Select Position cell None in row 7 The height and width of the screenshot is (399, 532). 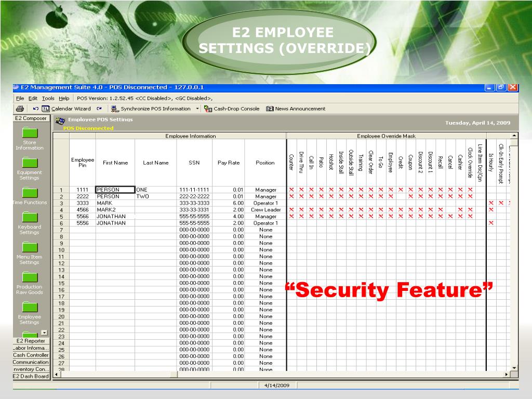click(x=265, y=230)
